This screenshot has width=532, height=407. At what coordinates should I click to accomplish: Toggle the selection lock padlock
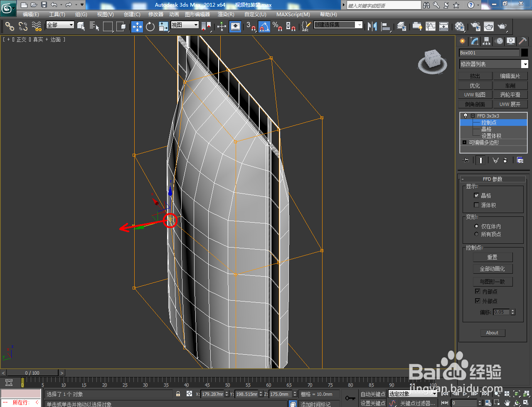point(178,394)
